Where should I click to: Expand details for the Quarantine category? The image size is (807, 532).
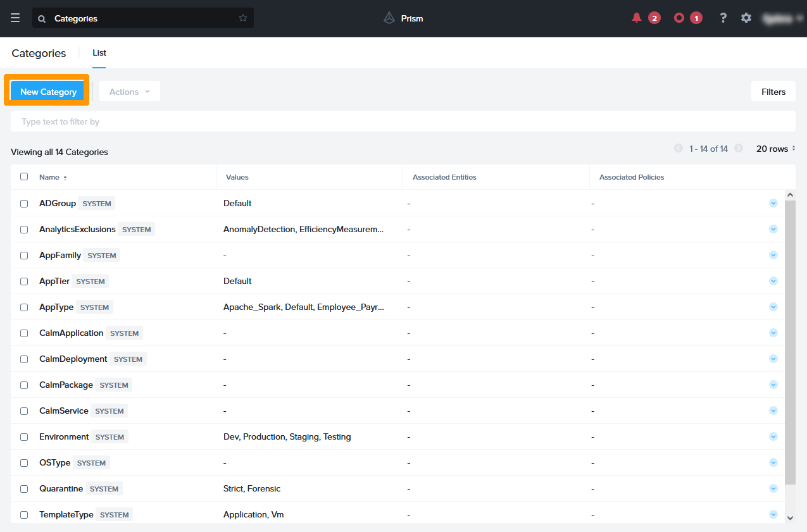point(773,488)
